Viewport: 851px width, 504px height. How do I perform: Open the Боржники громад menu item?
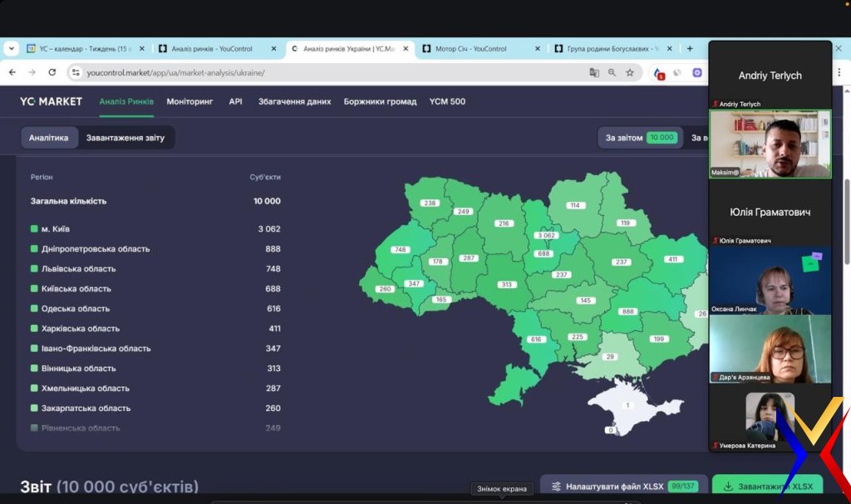[380, 101]
